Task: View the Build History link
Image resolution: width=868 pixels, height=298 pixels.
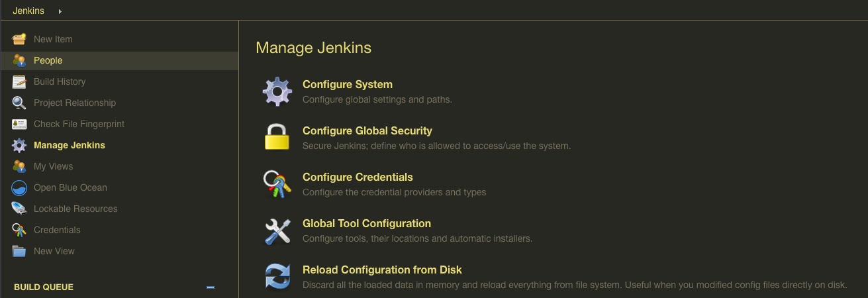Action: tap(60, 81)
